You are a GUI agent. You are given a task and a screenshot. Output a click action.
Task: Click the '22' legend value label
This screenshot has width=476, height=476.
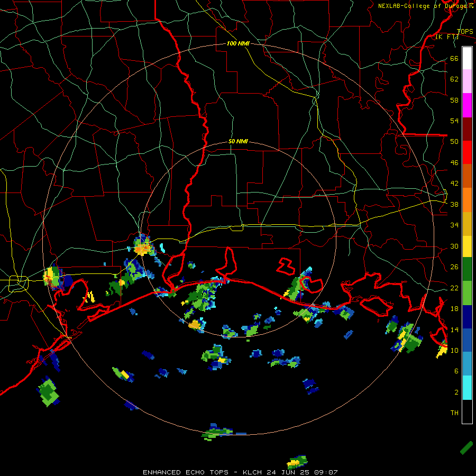point(454,288)
